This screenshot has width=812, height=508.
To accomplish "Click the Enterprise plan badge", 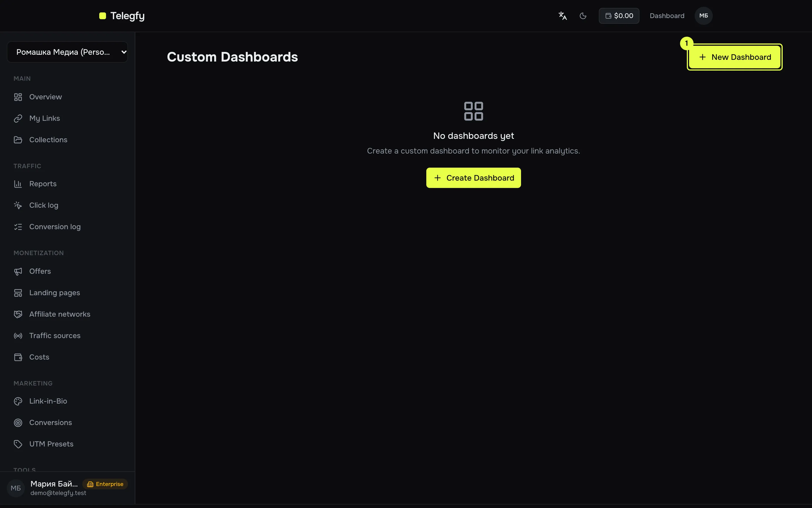I will [x=105, y=484].
